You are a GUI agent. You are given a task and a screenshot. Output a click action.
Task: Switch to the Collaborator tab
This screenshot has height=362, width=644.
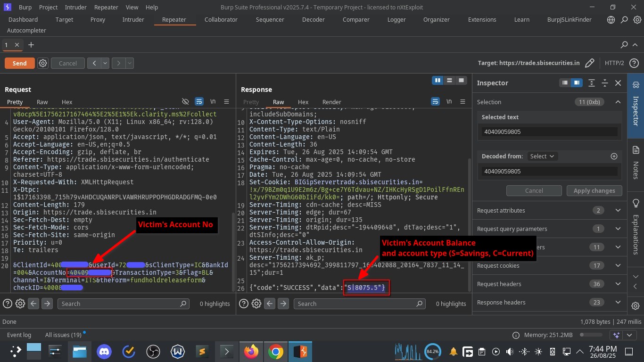click(x=221, y=20)
